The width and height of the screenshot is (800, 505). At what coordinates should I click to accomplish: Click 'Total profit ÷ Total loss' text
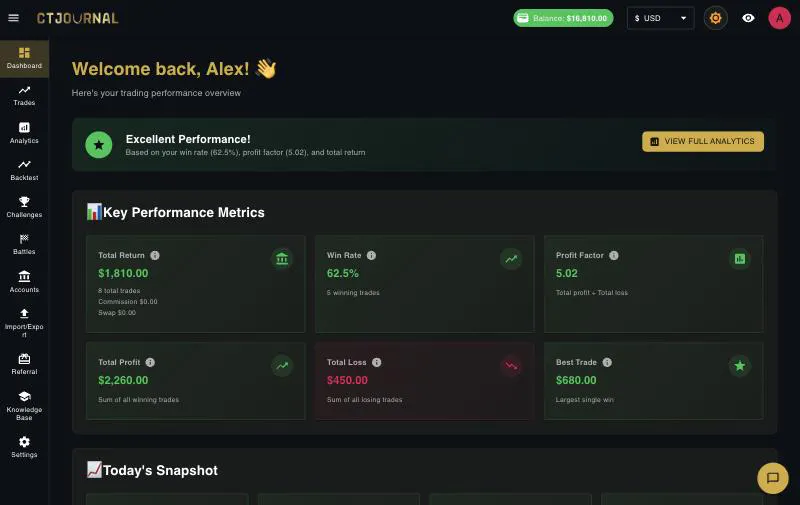[592, 293]
